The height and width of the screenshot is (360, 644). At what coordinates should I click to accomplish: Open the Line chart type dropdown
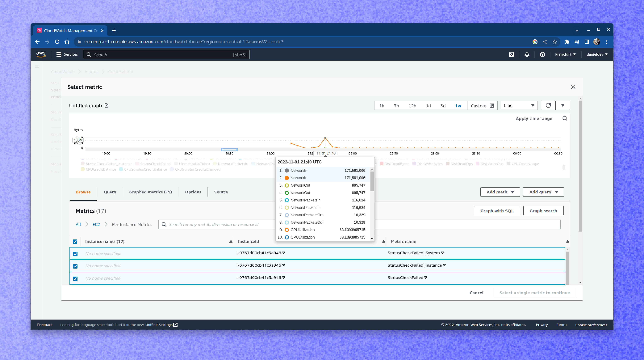pos(519,105)
